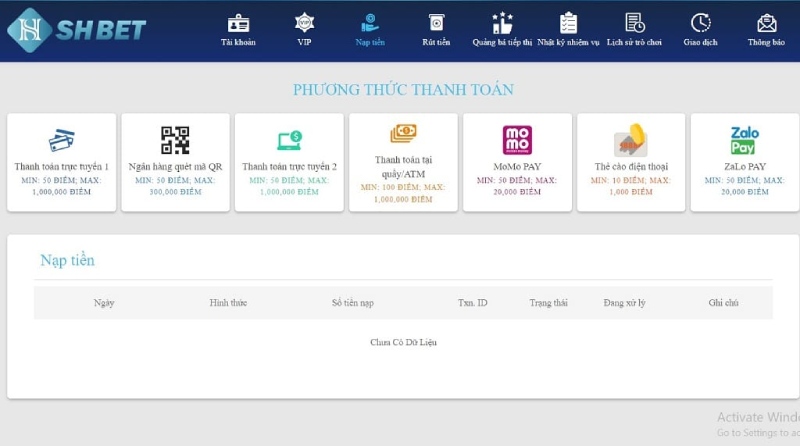Viewport: 800px width, 446px height.
Task: Click the MoMo logo icon
Action: pos(517,140)
